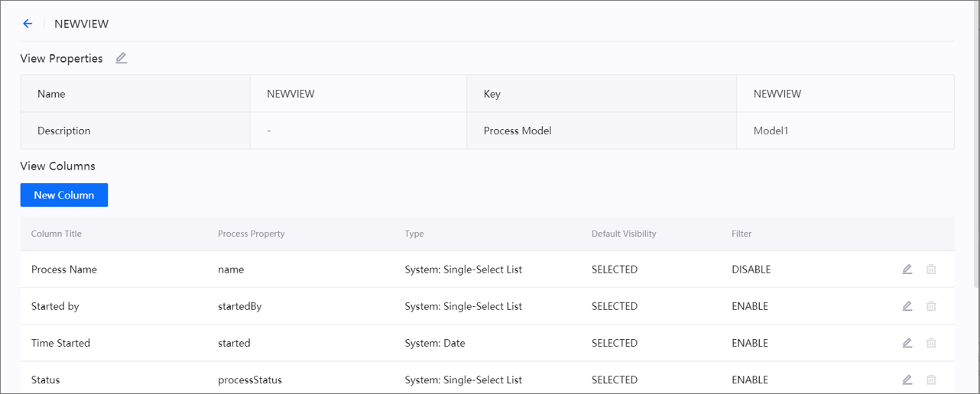The width and height of the screenshot is (980, 394).
Task: Edit the Status column
Action: click(907, 379)
